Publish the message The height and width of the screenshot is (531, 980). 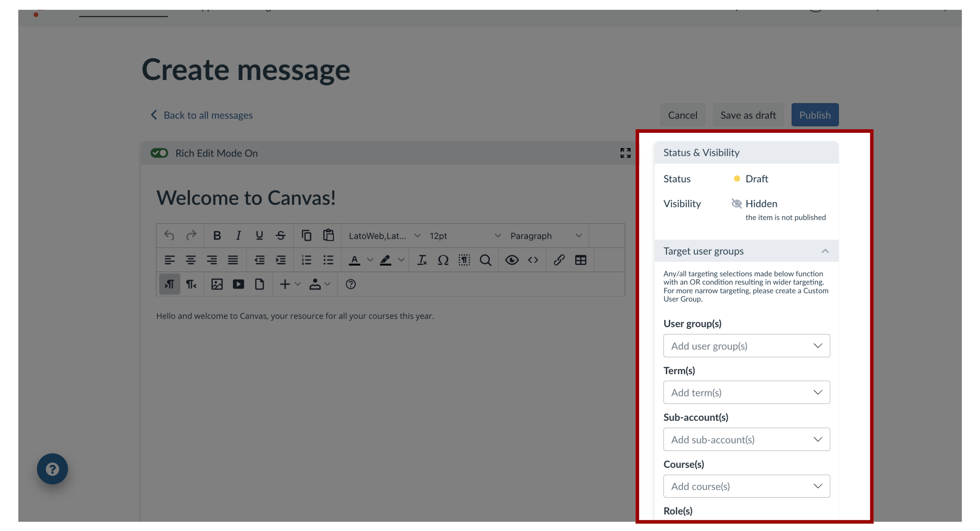click(815, 115)
